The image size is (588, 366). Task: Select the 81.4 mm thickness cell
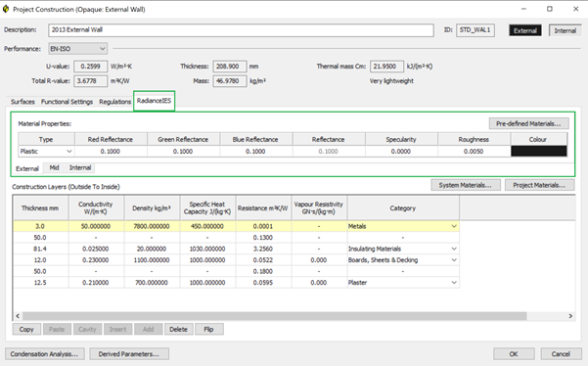point(40,249)
